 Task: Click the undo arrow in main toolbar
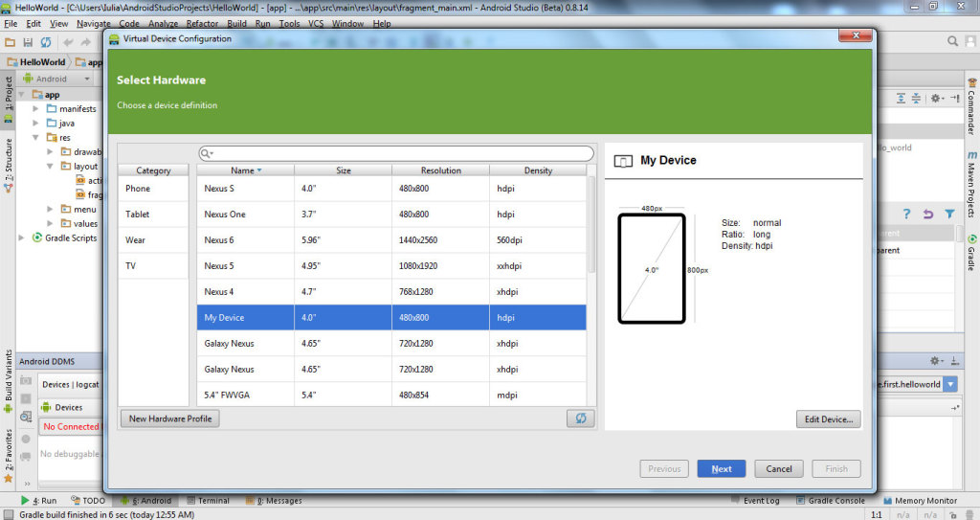click(68, 42)
